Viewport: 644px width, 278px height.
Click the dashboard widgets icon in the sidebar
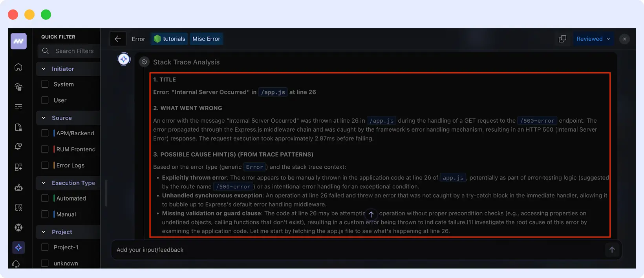(x=18, y=167)
